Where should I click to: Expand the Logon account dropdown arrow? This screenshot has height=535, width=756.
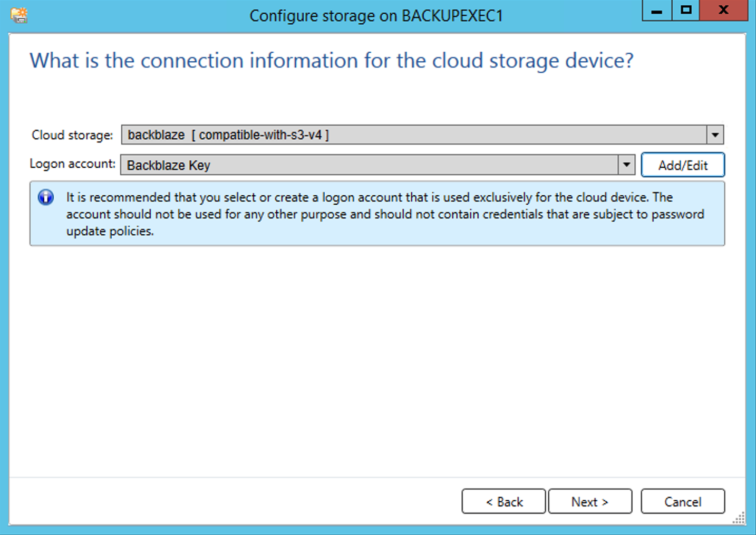[626, 165]
